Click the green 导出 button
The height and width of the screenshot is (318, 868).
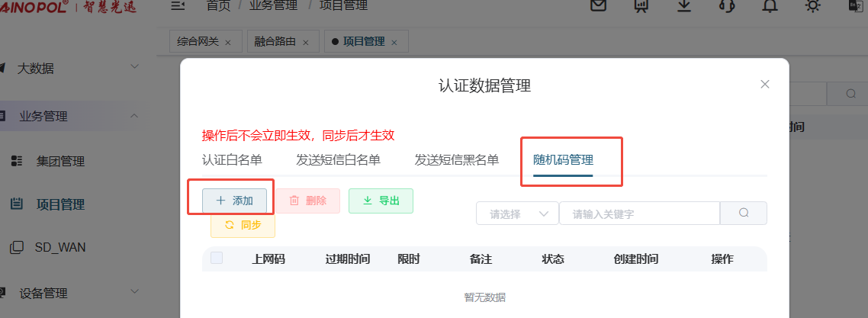pyautogui.click(x=381, y=201)
